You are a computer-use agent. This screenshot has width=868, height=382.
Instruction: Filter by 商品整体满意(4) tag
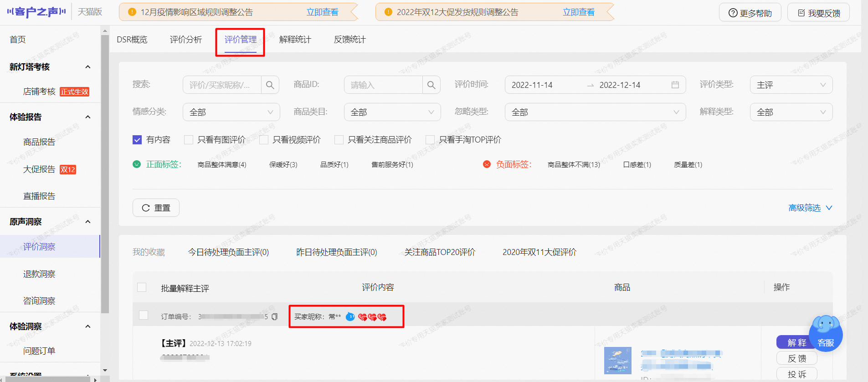[x=222, y=165]
